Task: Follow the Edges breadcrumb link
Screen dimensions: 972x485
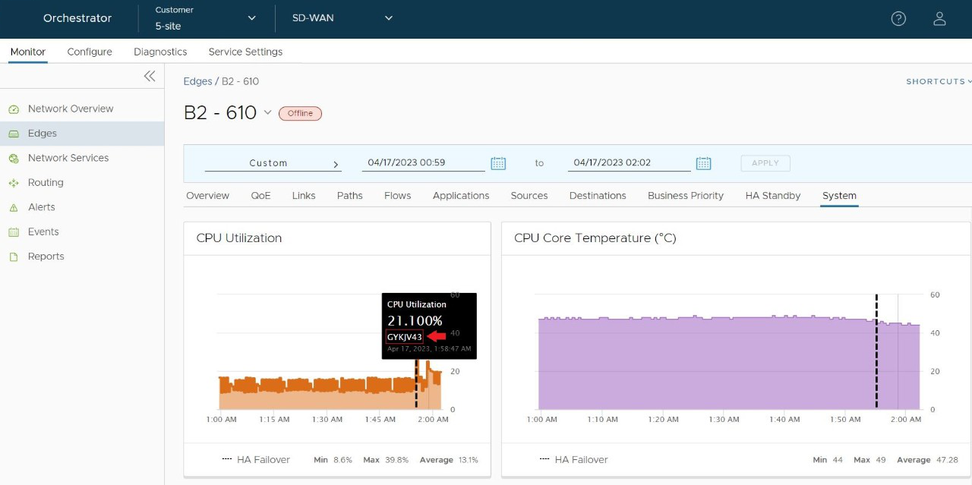Action: 198,81
